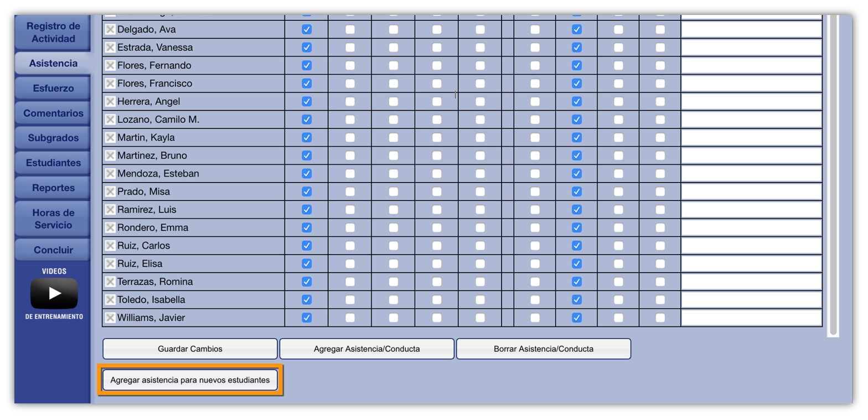The width and height of the screenshot is (868, 420).
Task: Check second checkbox in Lozano, Camilo M. row
Action: (x=350, y=120)
